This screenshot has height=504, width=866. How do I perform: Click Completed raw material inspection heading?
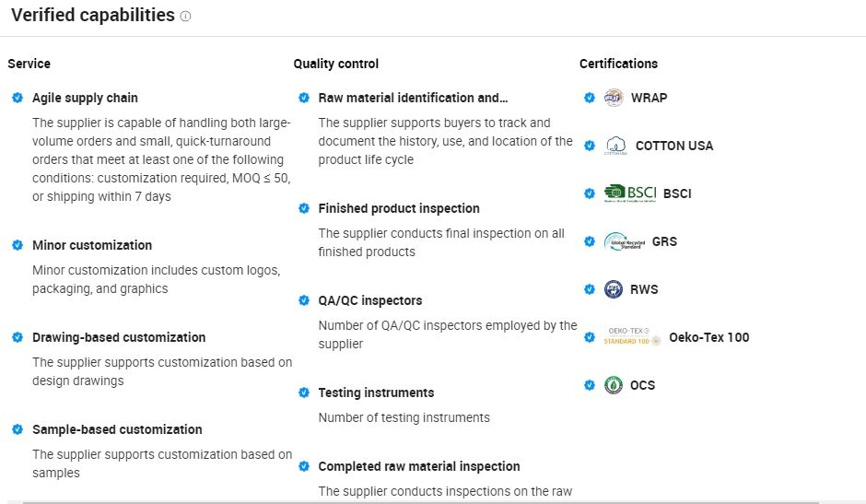(419, 466)
